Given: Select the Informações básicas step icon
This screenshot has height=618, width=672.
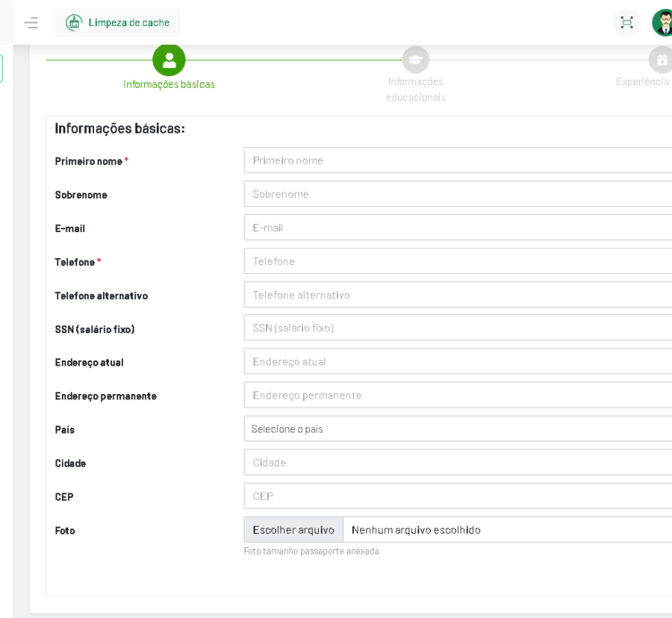Looking at the screenshot, I should coord(168,60).
